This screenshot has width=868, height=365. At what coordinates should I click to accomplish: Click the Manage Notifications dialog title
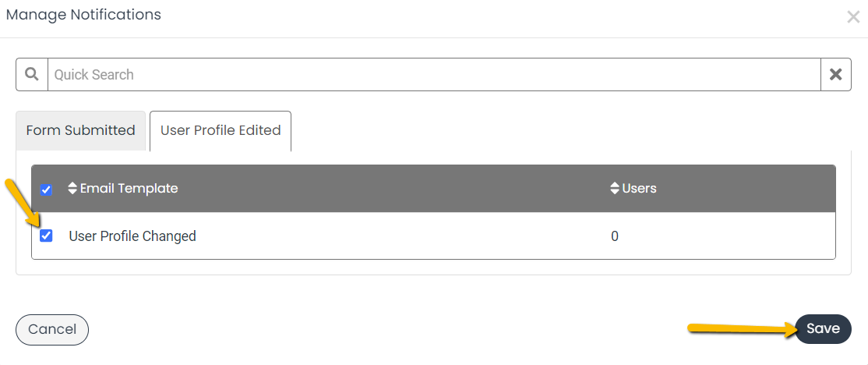click(83, 15)
